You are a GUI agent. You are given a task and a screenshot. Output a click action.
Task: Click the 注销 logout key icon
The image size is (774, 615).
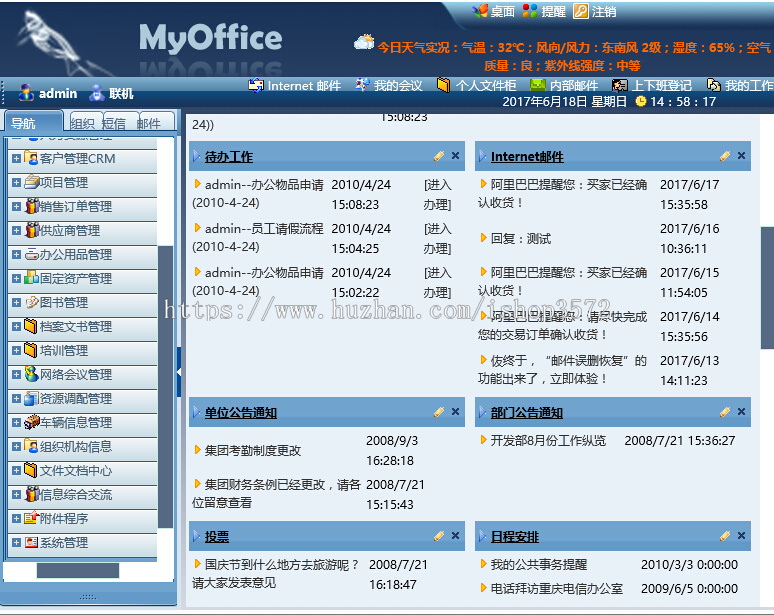tap(580, 11)
